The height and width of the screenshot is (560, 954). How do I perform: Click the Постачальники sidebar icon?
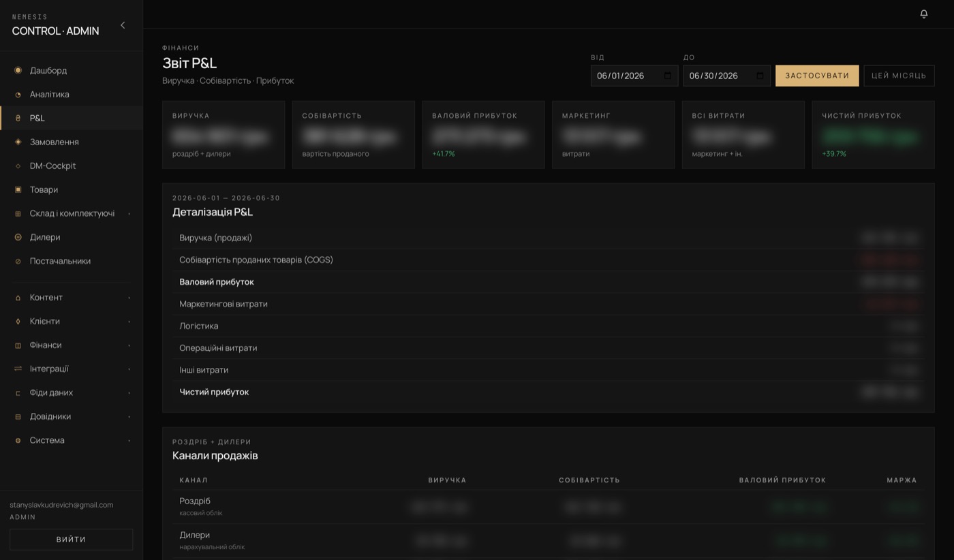click(18, 261)
